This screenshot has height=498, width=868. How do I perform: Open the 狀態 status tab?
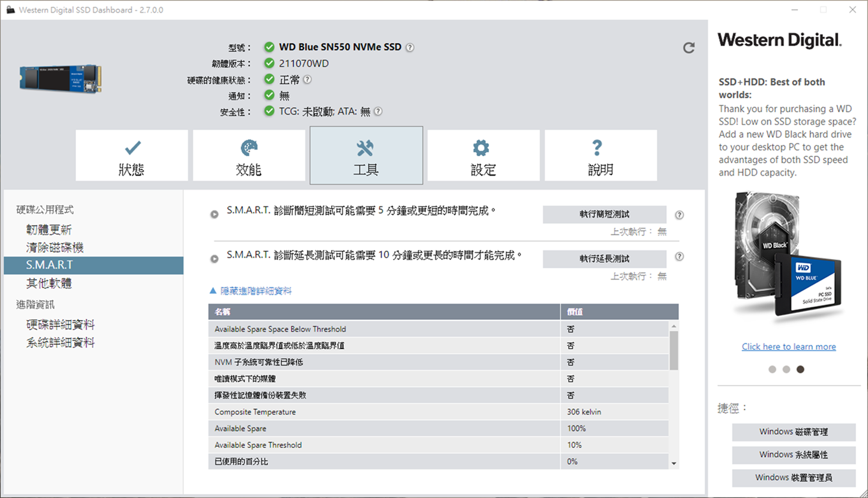[132, 156]
